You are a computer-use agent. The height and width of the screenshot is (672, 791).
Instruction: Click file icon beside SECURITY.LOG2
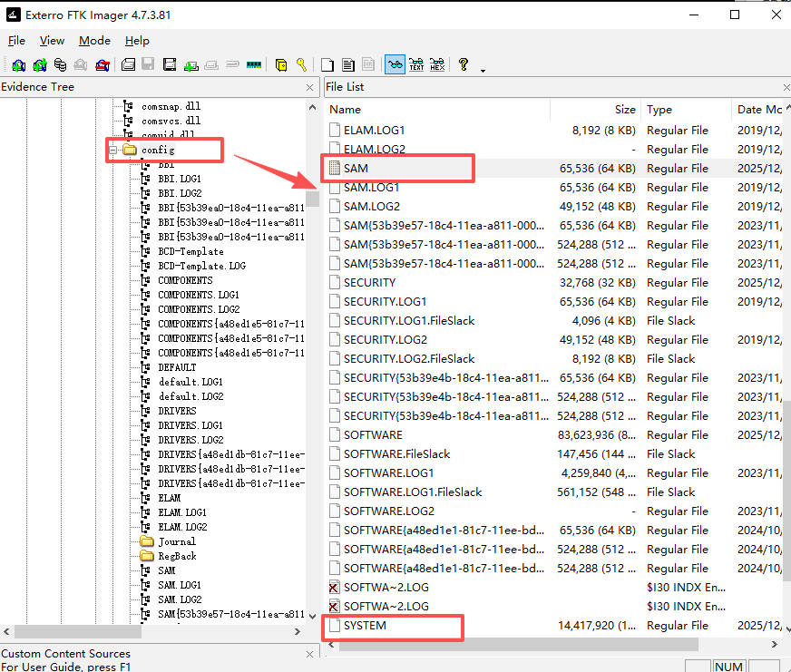point(334,339)
